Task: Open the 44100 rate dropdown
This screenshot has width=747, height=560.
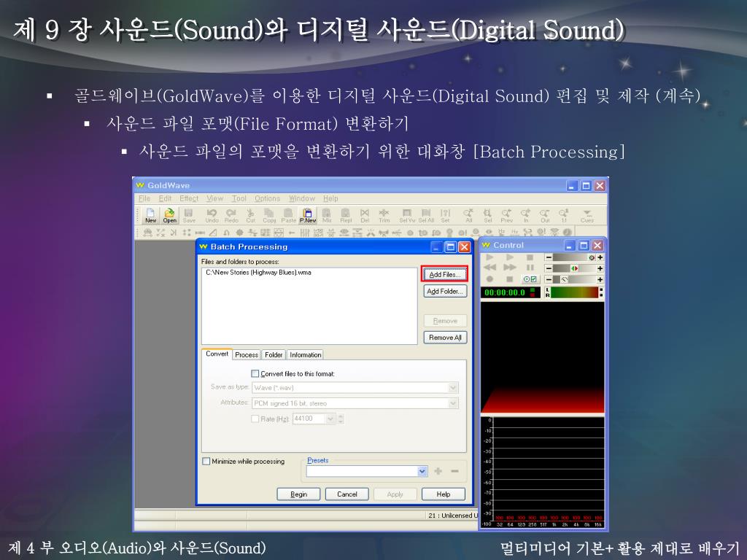Action: click(x=330, y=419)
